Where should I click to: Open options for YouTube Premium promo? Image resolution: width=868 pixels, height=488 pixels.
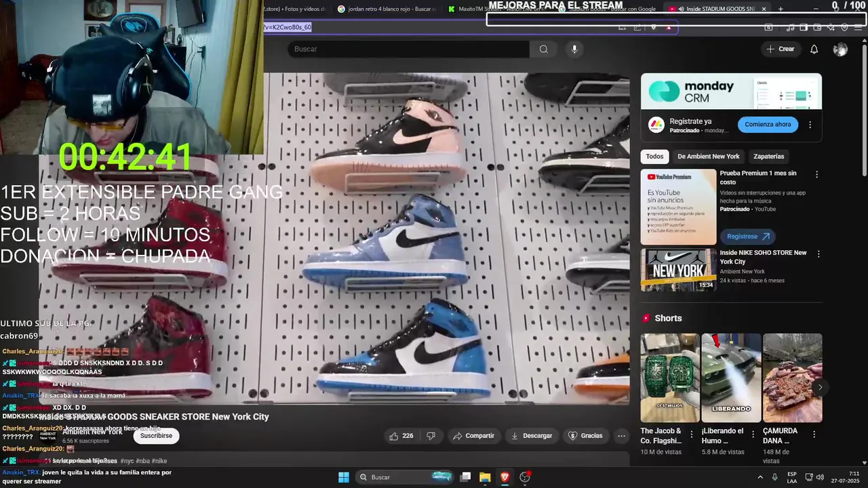click(816, 174)
